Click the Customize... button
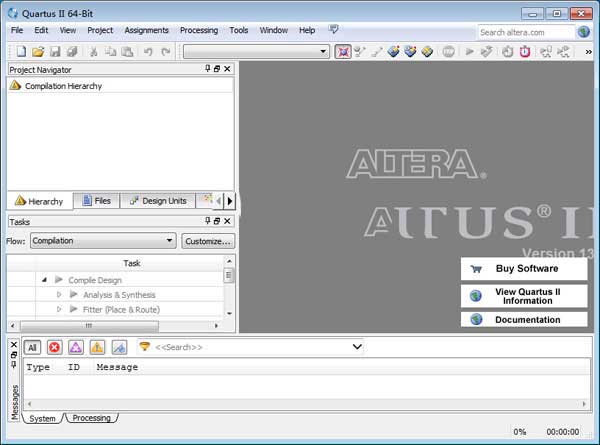Image resolution: width=600 pixels, height=445 pixels. click(x=208, y=241)
